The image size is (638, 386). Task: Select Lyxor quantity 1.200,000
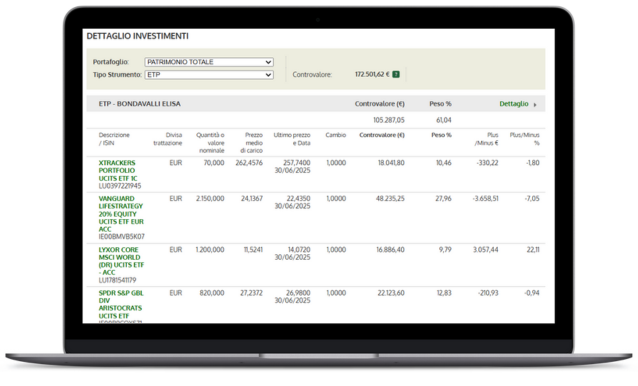pyautogui.click(x=210, y=250)
